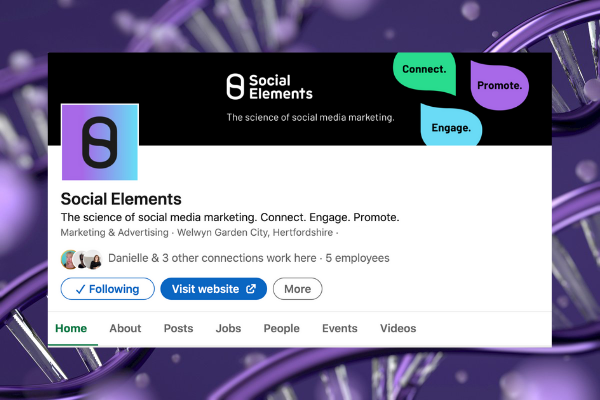Open the Posts tab
The width and height of the screenshot is (600, 400).
coord(178,328)
